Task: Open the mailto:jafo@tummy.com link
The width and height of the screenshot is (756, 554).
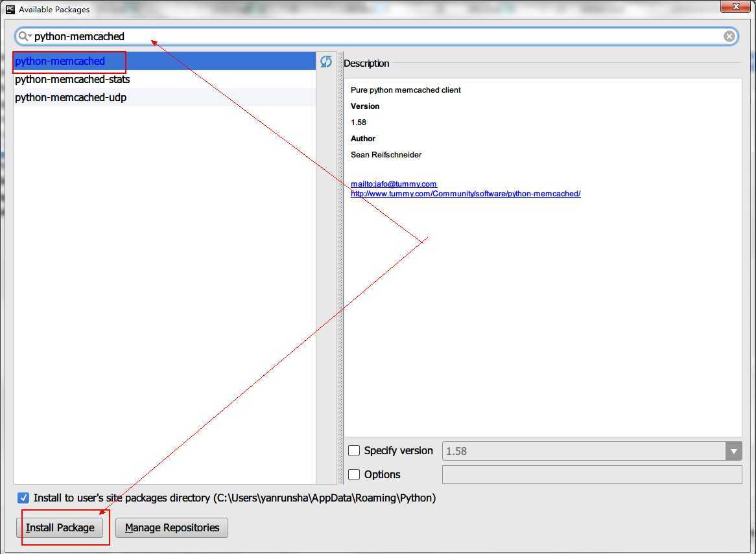Action: (x=394, y=183)
